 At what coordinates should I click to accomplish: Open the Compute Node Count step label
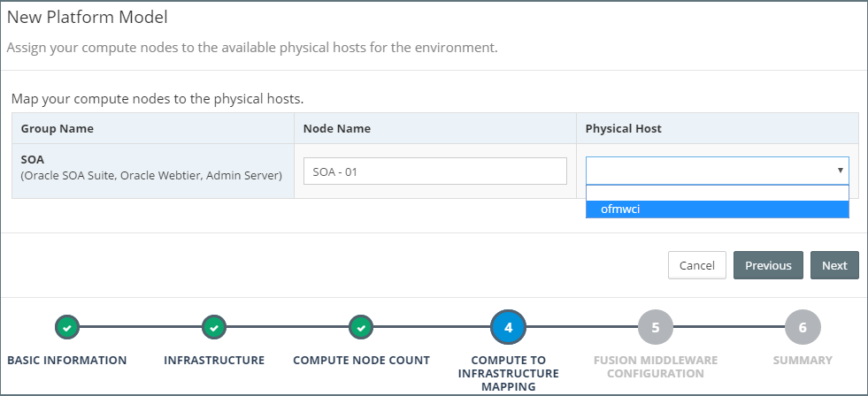point(361,361)
